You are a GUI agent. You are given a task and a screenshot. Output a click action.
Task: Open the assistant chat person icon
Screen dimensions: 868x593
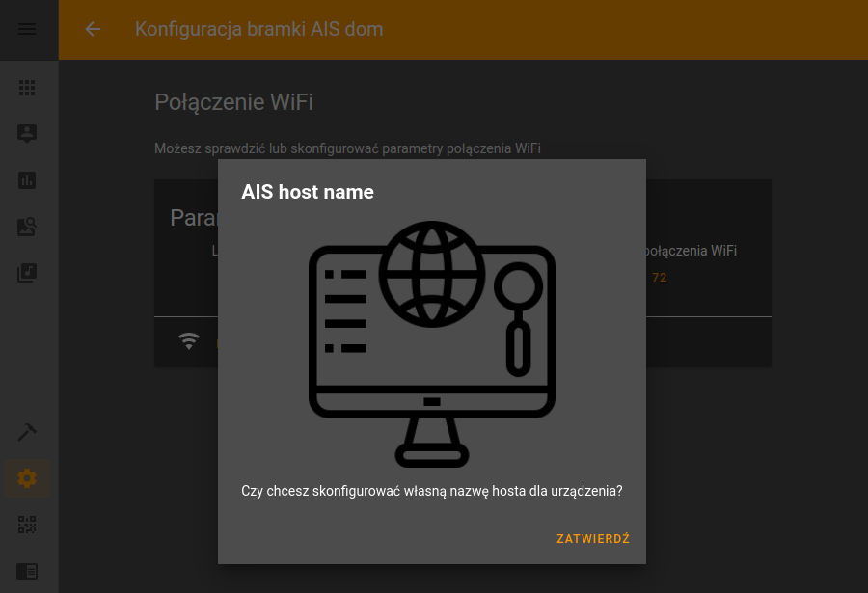click(x=27, y=133)
